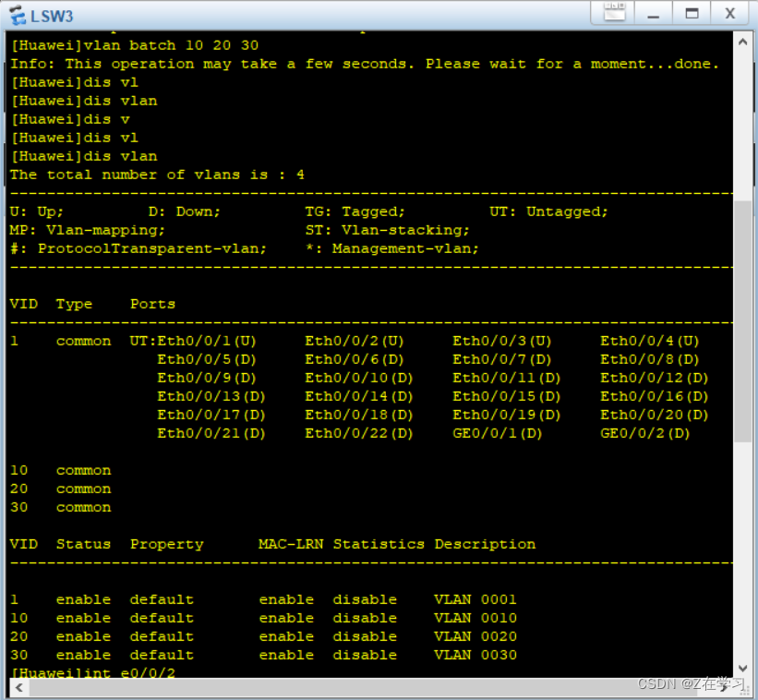Screen dimensions: 758x700
Task: Click port entry Eth0/0/2(U)
Action: click(355, 341)
